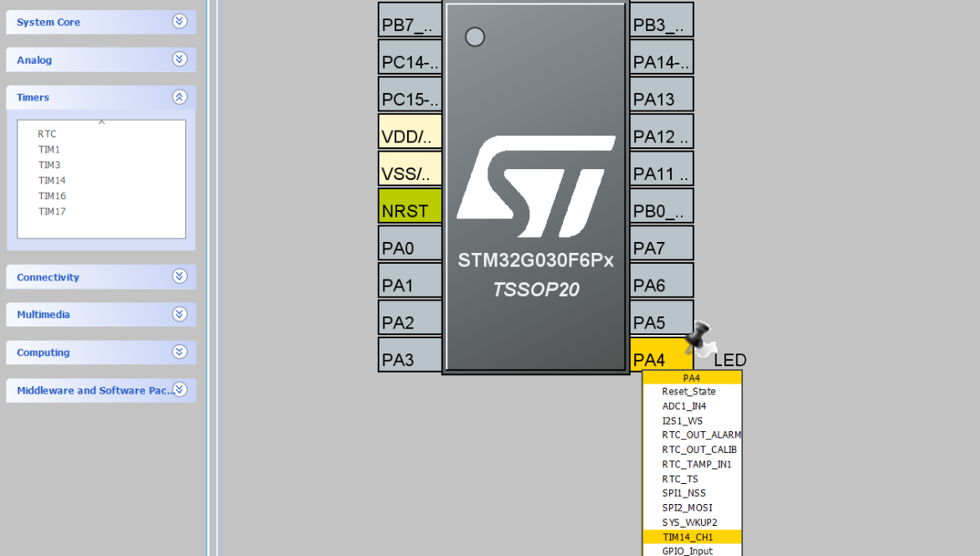This screenshot has width=980, height=556.
Task: Click the NRST reset pin
Action: [410, 206]
